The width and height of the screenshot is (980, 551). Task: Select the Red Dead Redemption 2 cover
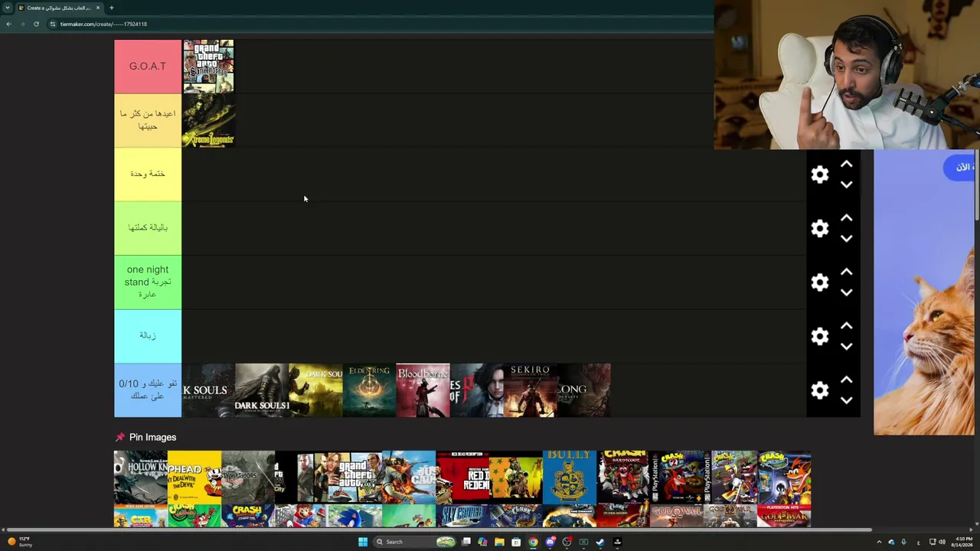point(516,478)
